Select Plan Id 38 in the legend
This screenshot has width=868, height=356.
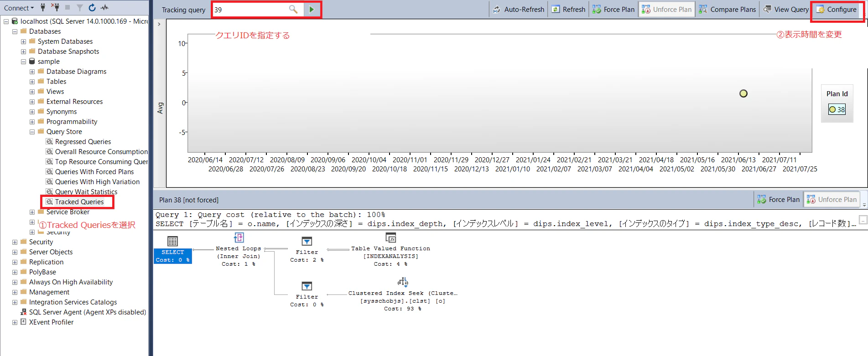pyautogui.click(x=837, y=109)
